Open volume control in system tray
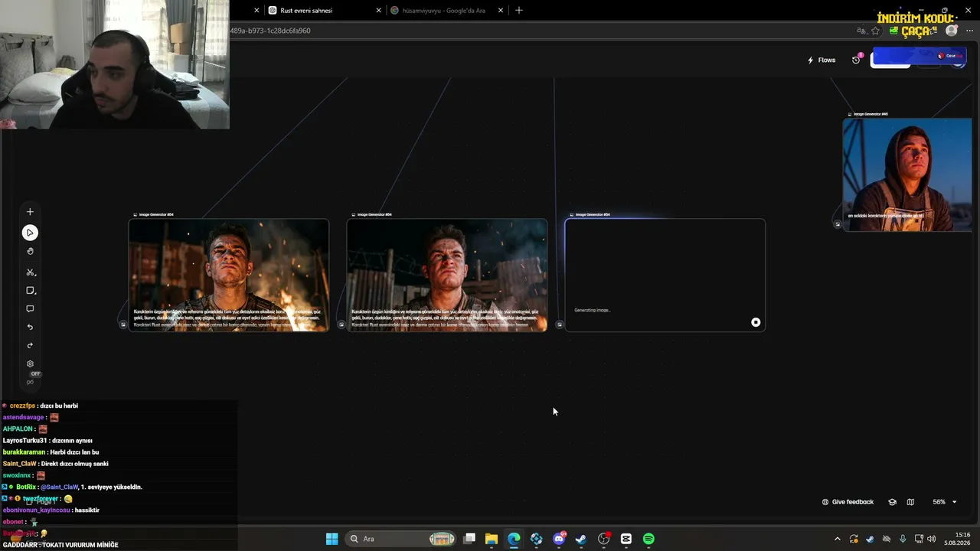Viewport: 980px width, 551px height. click(932, 539)
